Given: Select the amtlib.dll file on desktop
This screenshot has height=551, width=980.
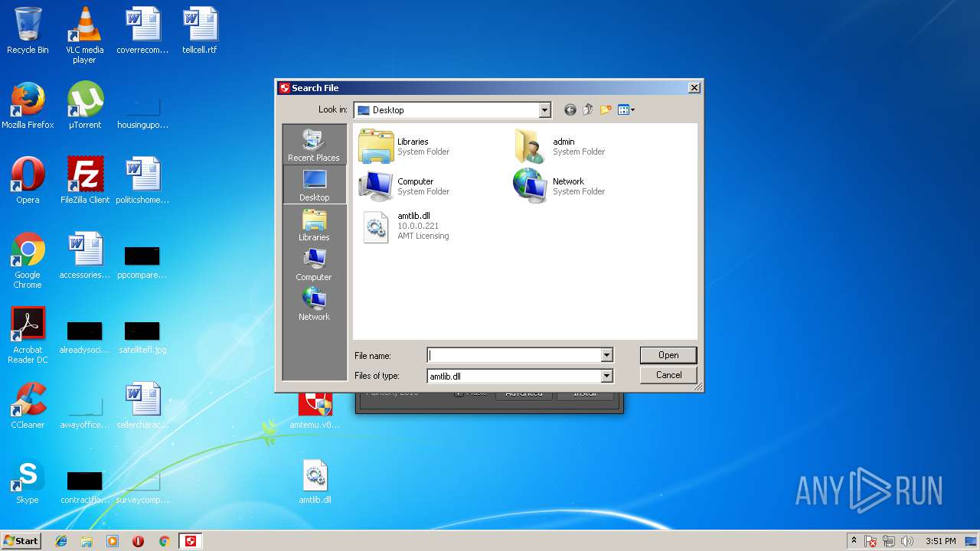Looking at the screenshot, I should click(315, 481).
